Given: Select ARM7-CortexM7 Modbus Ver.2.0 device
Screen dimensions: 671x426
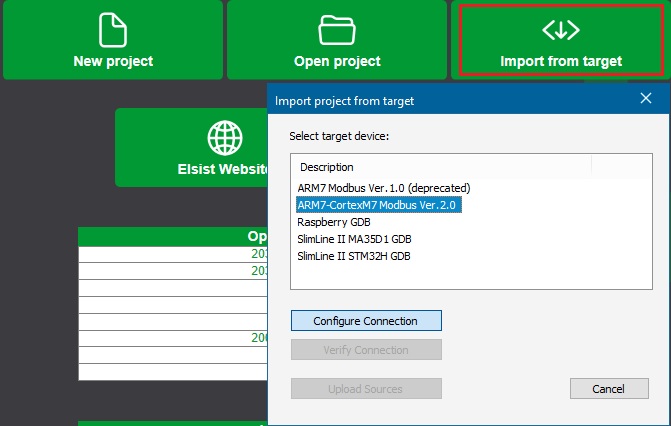Looking at the screenshot, I should pos(379,205).
